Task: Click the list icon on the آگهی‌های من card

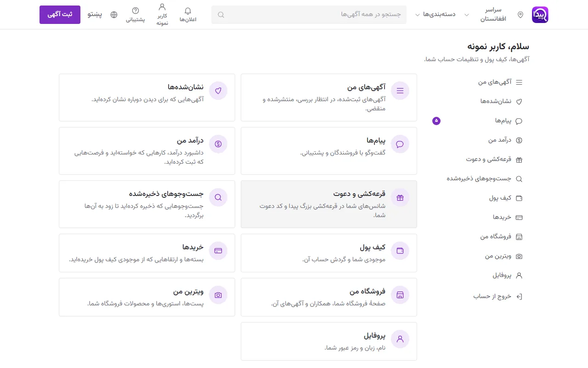Action: (400, 91)
